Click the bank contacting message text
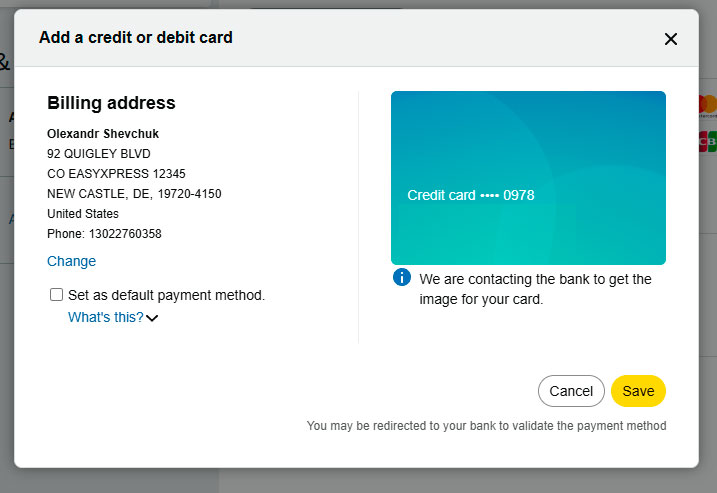This screenshot has height=493, width=717. [x=535, y=289]
